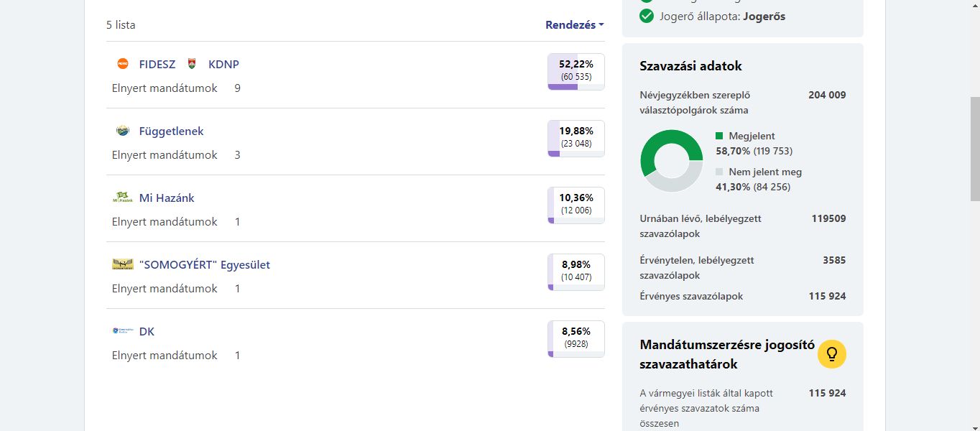Image resolution: width=980 pixels, height=431 pixels.
Task: Open the "SOMOGYÉRT" Egyesület list link
Action: click(205, 264)
